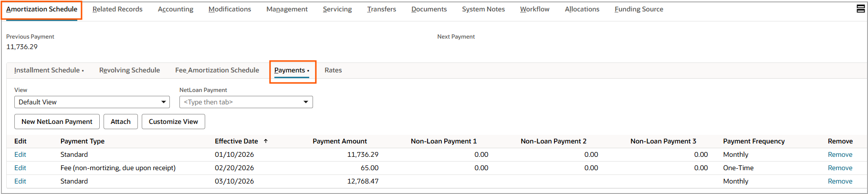Open the Funding Source tab
This screenshot has width=868, height=194.
[x=638, y=9]
